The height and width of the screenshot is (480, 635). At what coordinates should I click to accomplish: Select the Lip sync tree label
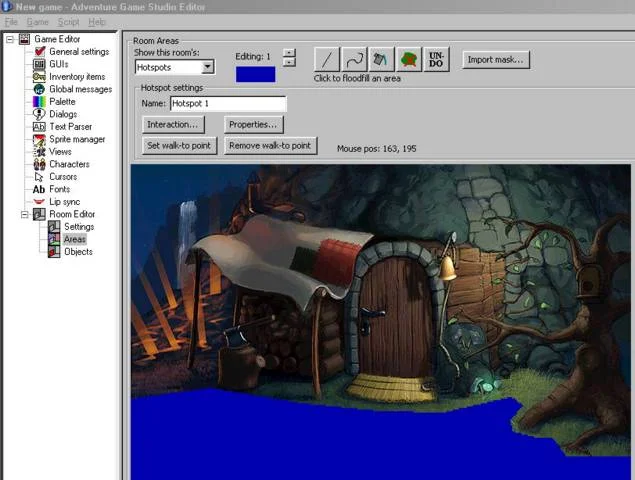point(65,202)
